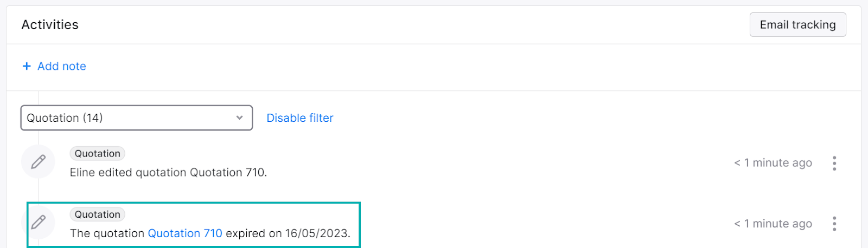Open the Quotation (14) filter dropdown
Image resolution: width=868 pixels, height=248 pixels.
coord(136,118)
